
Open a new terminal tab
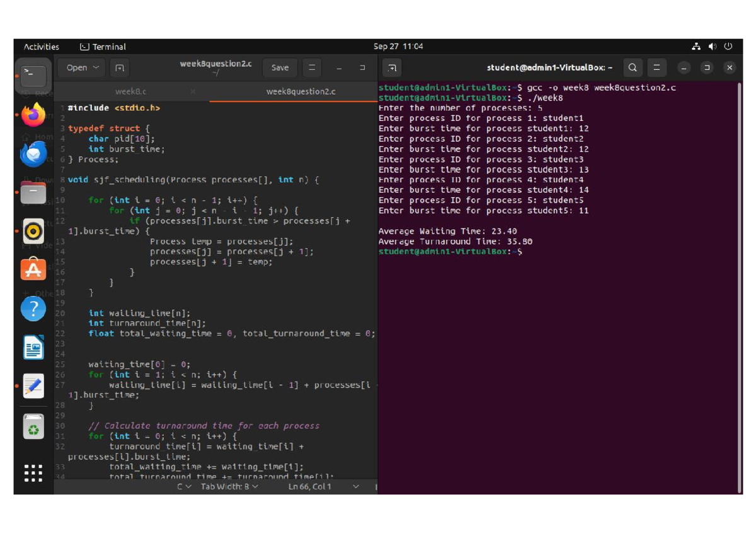click(392, 68)
